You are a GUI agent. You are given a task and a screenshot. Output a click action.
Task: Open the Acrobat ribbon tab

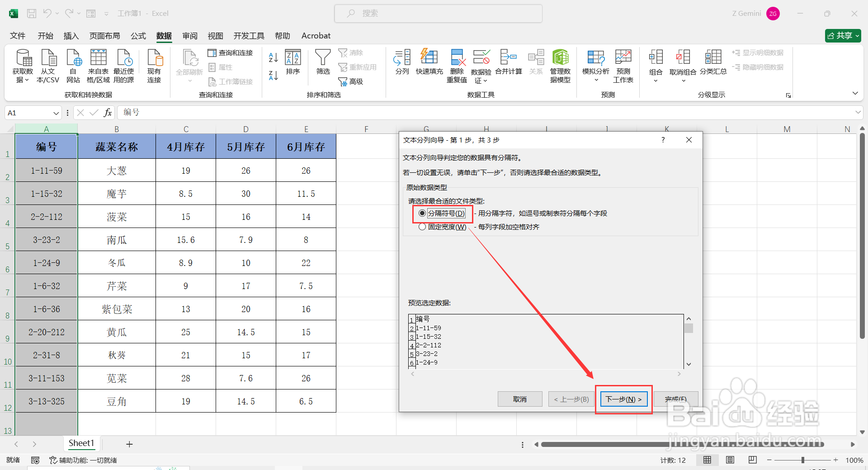click(316, 35)
